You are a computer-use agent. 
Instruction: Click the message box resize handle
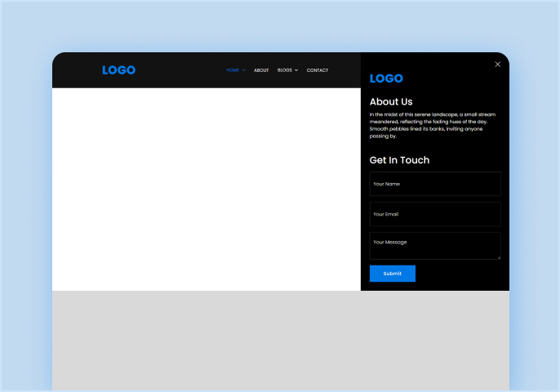click(498, 256)
